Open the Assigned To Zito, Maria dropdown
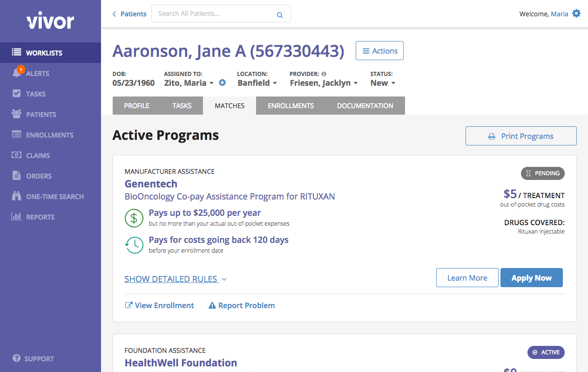Screen dimensions: 588x372 tap(189, 83)
